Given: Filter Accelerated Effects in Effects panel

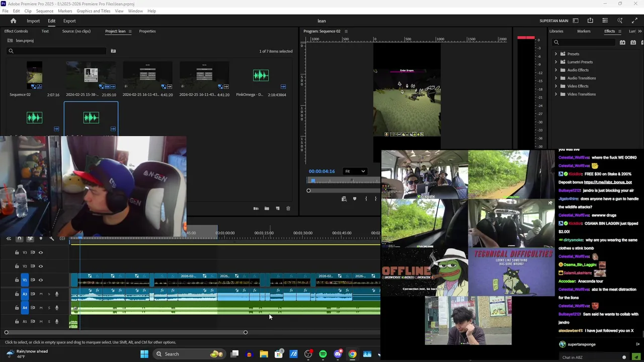Looking at the screenshot, I should click(622, 42).
